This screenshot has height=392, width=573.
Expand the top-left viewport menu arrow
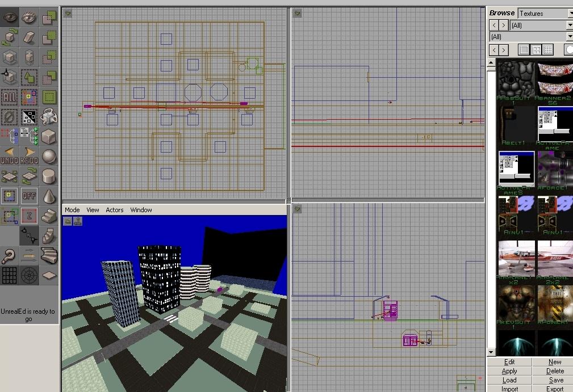[x=68, y=13]
